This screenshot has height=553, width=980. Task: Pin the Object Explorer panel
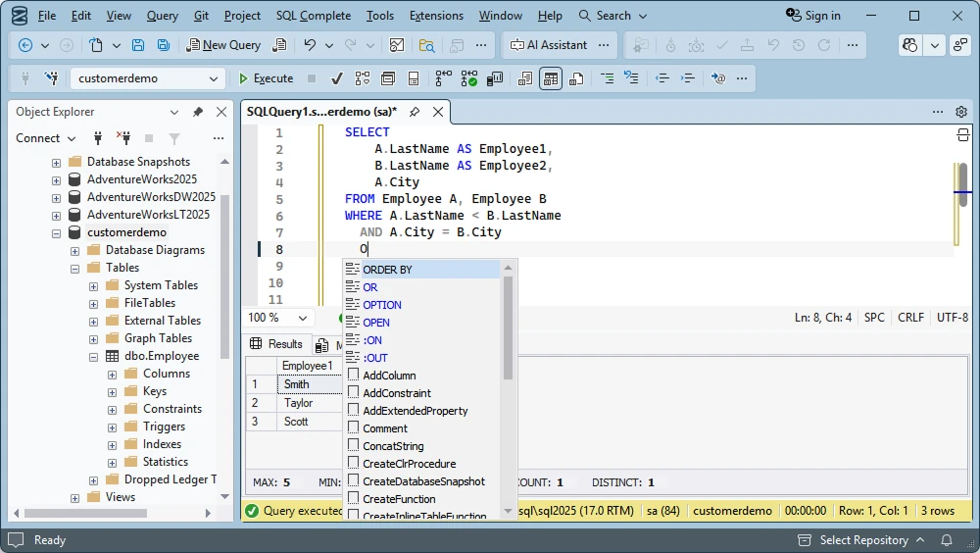point(198,112)
